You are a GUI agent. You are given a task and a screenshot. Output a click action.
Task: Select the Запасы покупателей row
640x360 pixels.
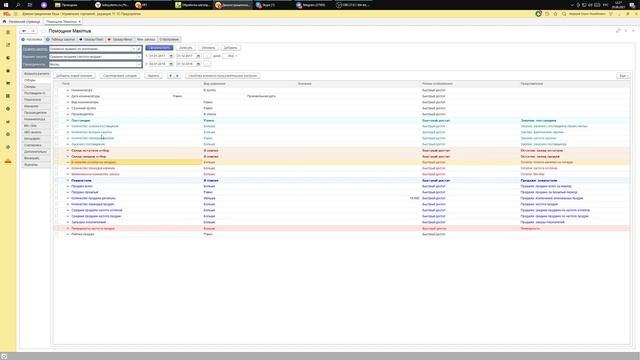click(x=342, y=222)
